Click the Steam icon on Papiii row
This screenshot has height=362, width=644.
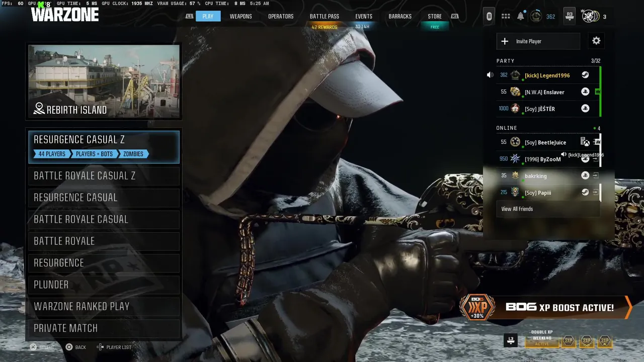585,193
